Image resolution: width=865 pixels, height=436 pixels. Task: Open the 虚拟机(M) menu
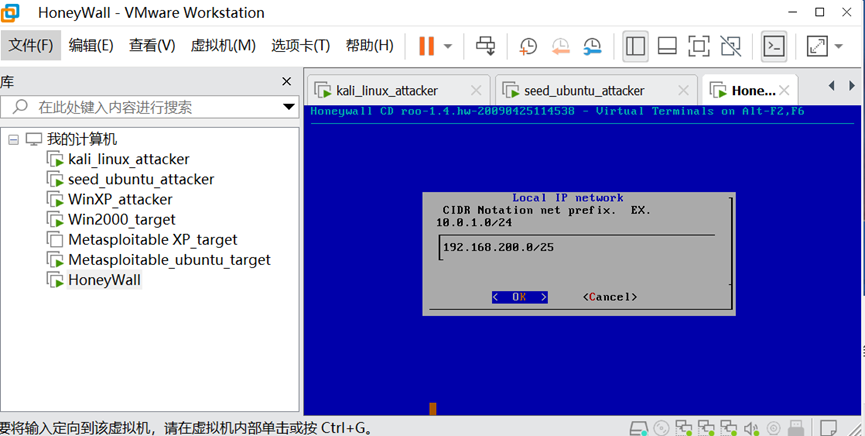[223, 45]
